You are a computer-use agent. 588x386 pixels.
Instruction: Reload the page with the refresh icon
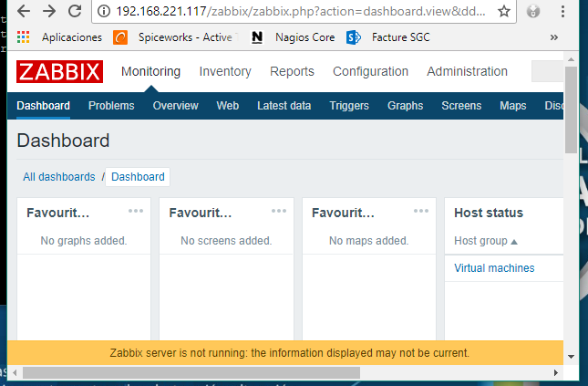[75, 11]
